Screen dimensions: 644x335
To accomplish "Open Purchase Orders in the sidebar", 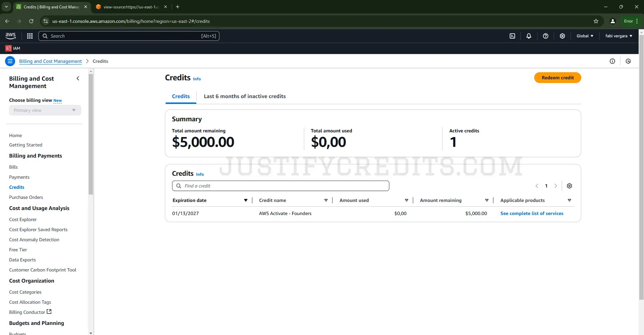I will click(26, 197).
